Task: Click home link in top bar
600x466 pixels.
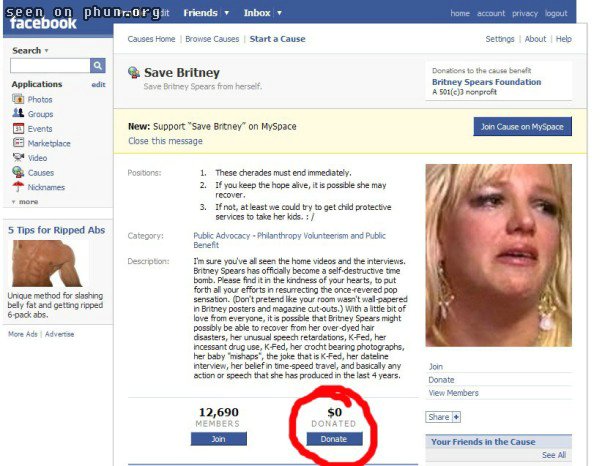Action: click(x=460, y=13)
